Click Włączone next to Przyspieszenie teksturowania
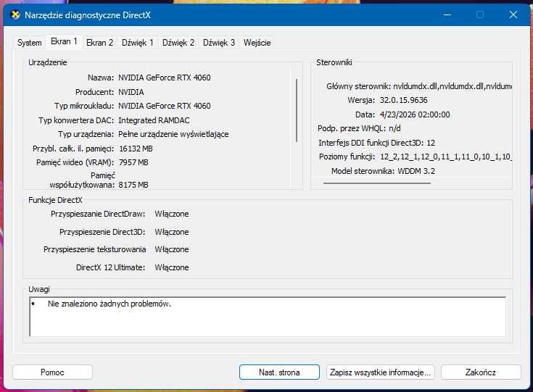This screenshot has height=392, width=533. pyautogui.click(x=172, y=249)
